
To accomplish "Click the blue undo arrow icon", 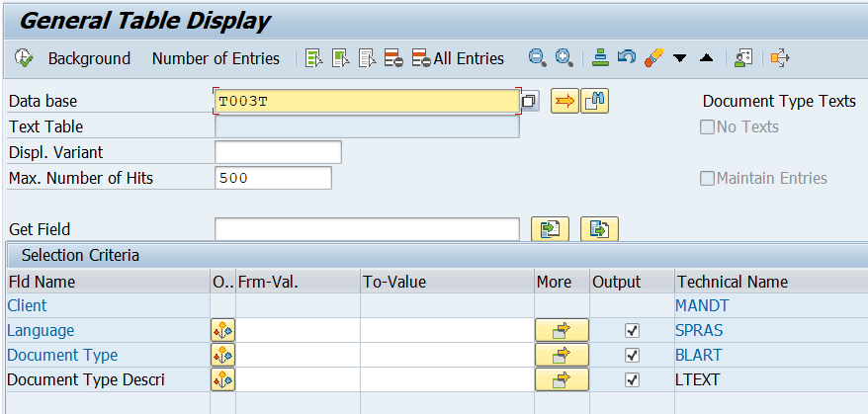I will pyautogui.click(x=626, y=57).
